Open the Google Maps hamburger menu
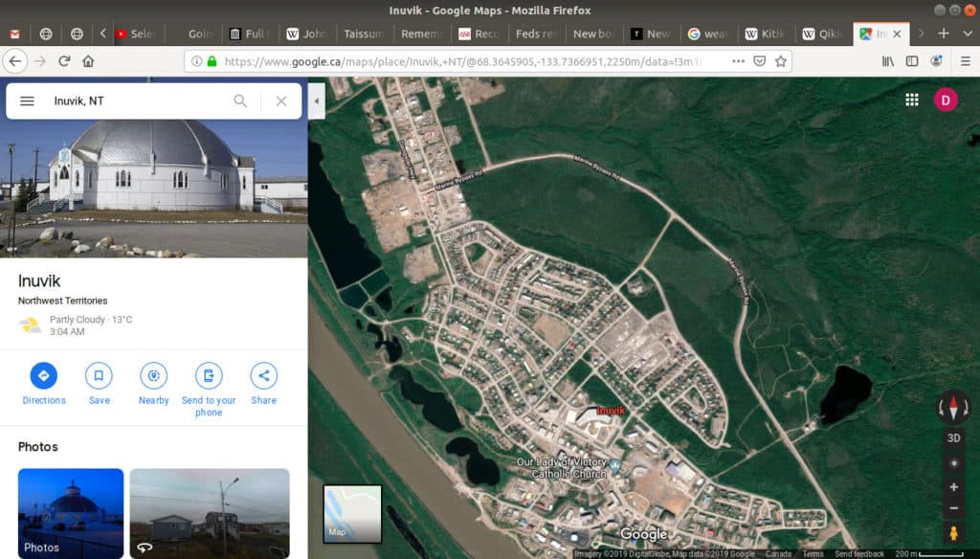This screenshot has height=559, width=980. click(x=27, y=101)
